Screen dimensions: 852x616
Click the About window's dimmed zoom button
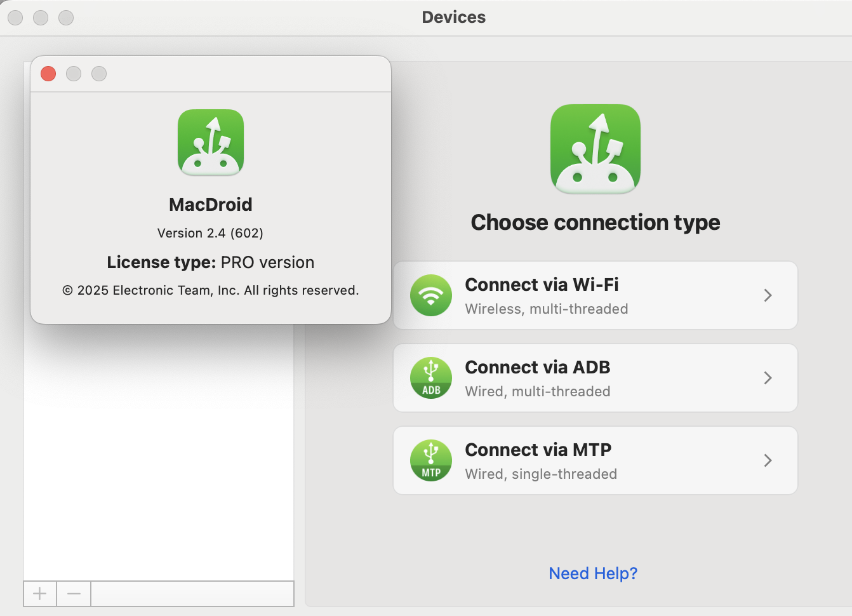click(x=99, y=74)
